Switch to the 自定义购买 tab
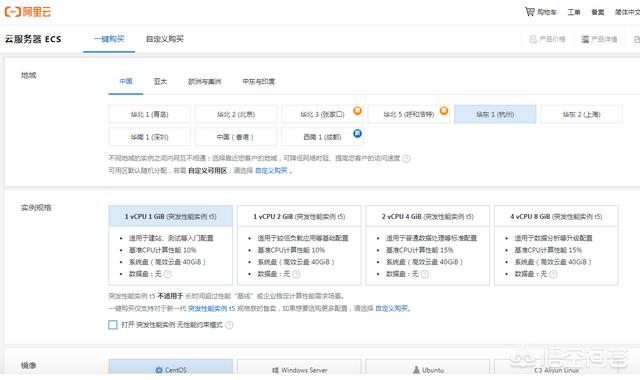 (x=164, y=39)
